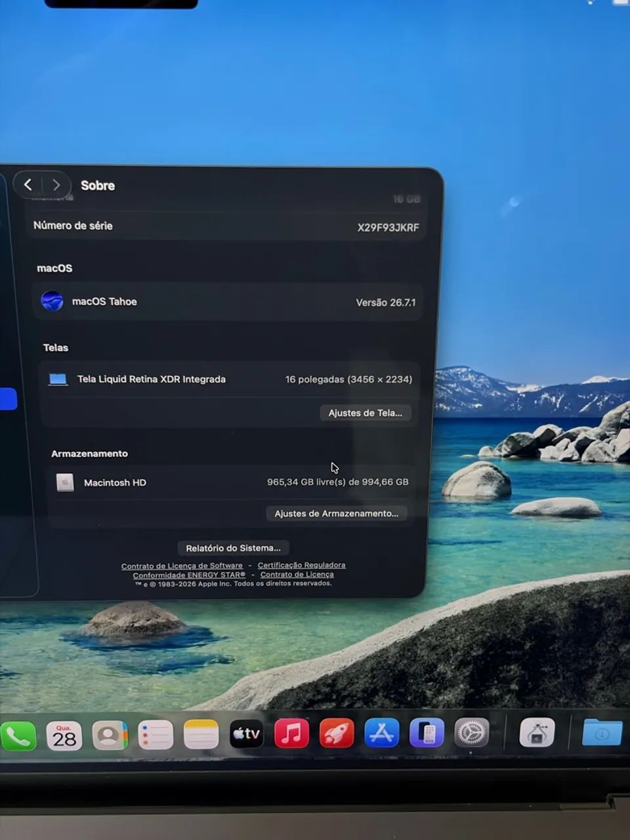This screenshot has height=840, width=630.
Task: Click the System Settings gear in the Dock
Action: [x=472, y=732]
